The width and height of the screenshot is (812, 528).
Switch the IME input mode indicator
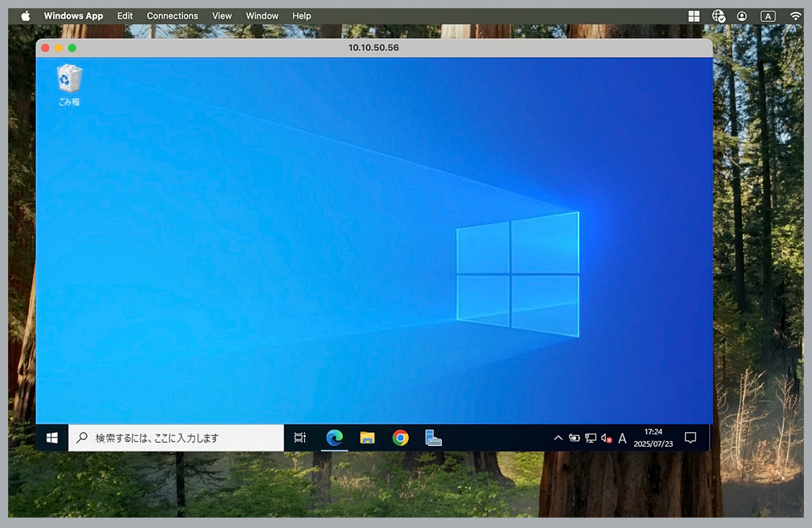[x=622, y=438]
